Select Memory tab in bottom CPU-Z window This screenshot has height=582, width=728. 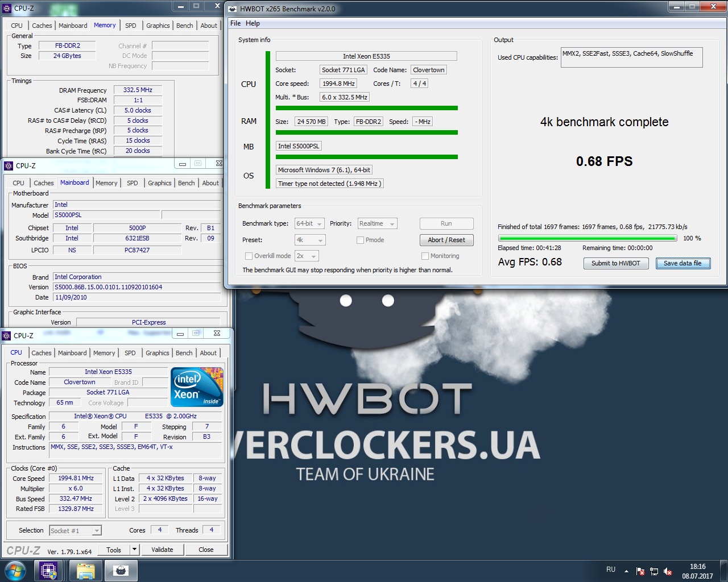104,353
